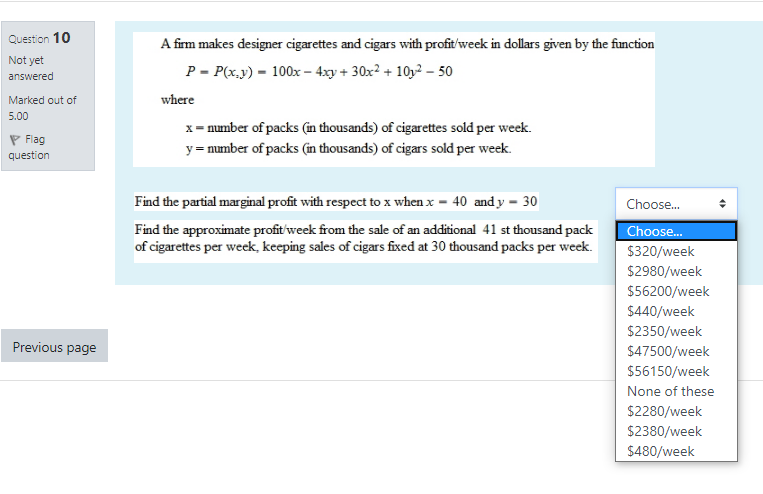
Task: Click the partial marginal profit question text
Action: (x=336, y=201)
